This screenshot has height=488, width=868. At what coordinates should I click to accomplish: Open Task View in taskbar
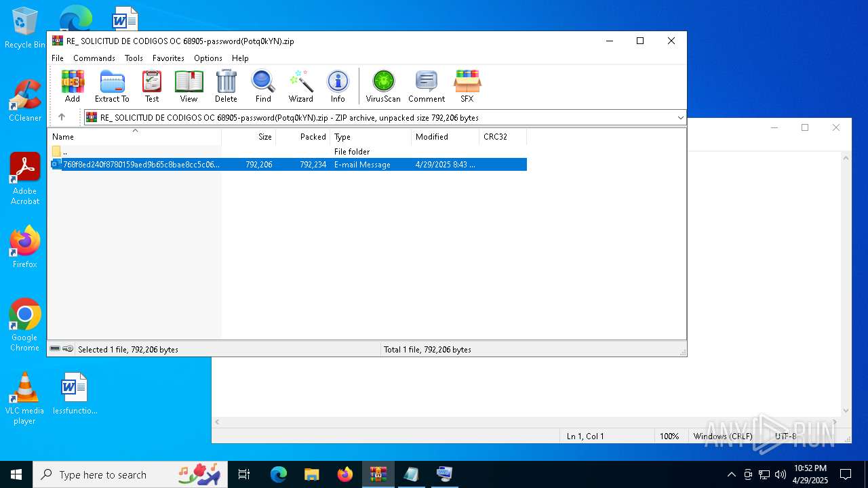(x=244, y=474)
